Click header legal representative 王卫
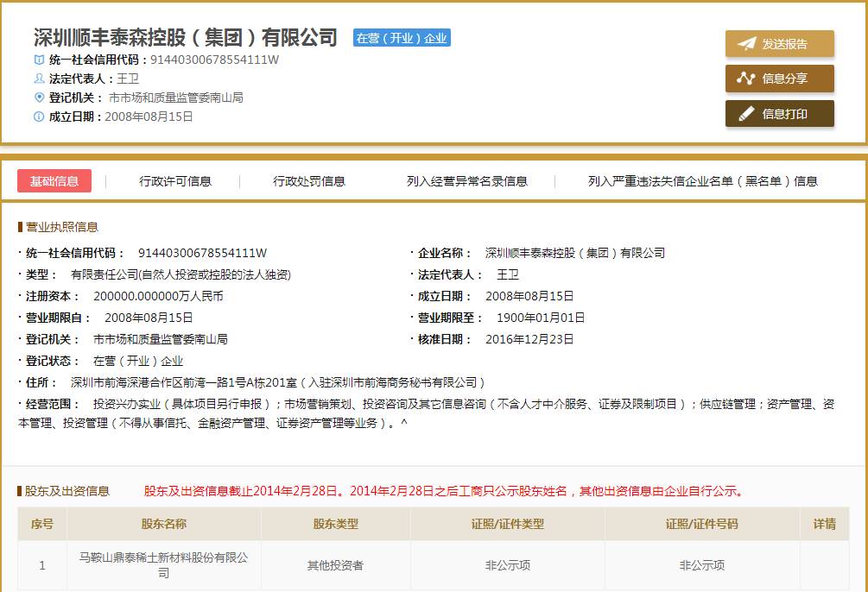868x592 pixels. 128,79
